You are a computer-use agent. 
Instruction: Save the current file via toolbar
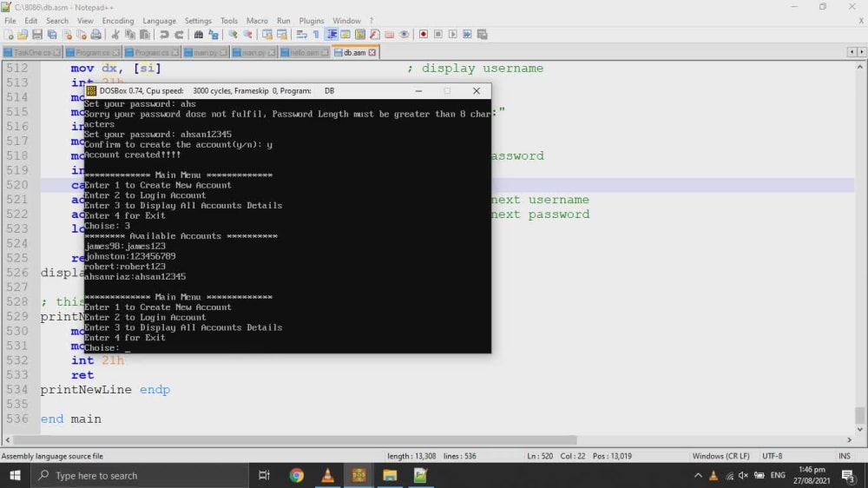pyautogui.click(x=37, y=35)
